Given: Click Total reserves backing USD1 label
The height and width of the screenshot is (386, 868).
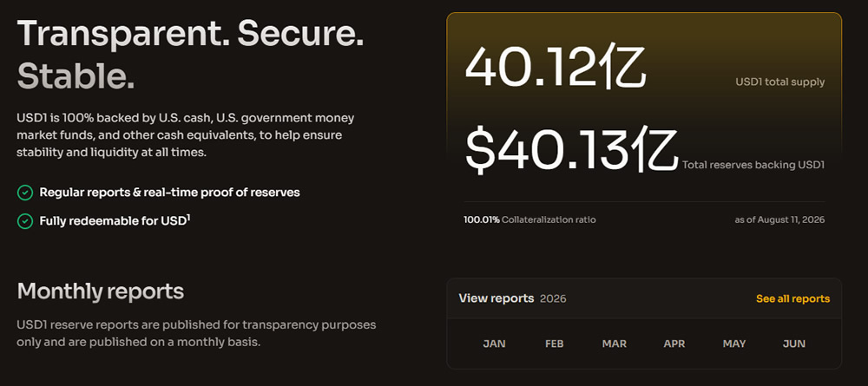Looking at the screenshot, I should click(x=753, y=165).
